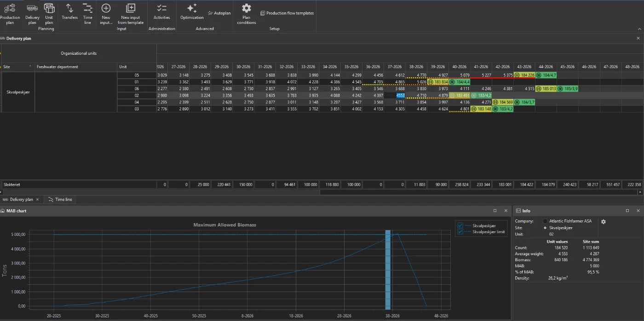
Task: Sort by Freshwater department column header
Action: click(x=76, y=67)
